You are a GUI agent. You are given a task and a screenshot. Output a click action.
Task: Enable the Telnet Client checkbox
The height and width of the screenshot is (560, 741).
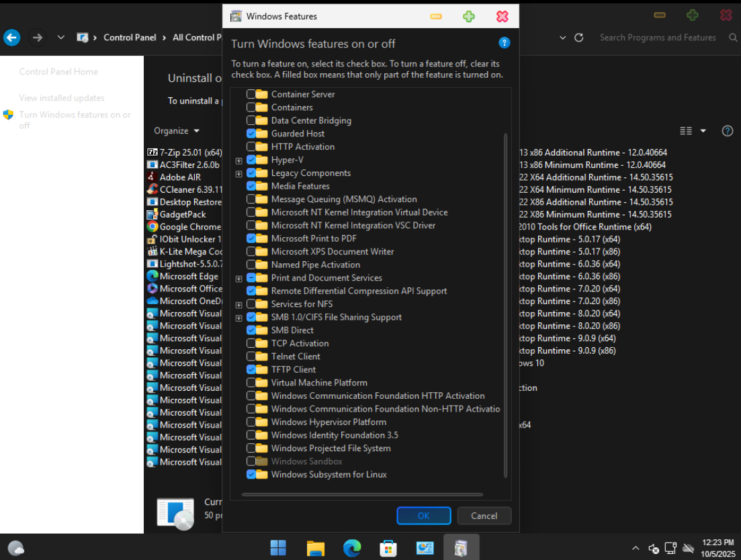click(x=251, y=357)
